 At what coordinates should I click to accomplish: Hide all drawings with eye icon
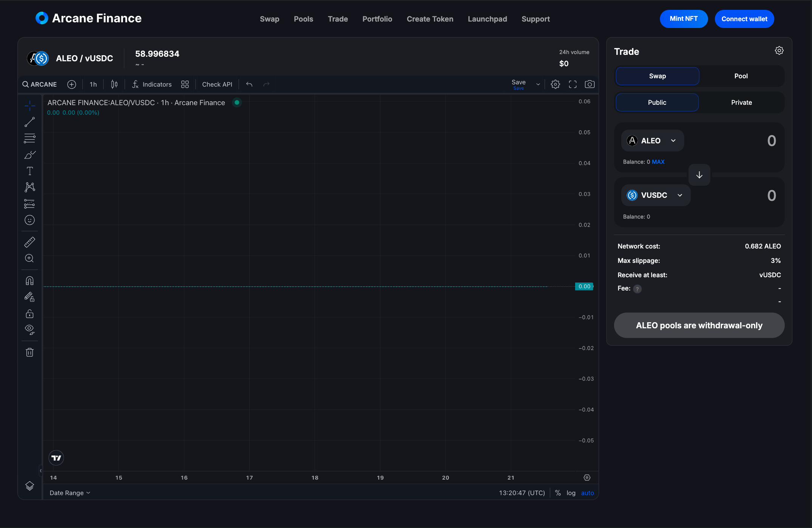pos(30,329)
